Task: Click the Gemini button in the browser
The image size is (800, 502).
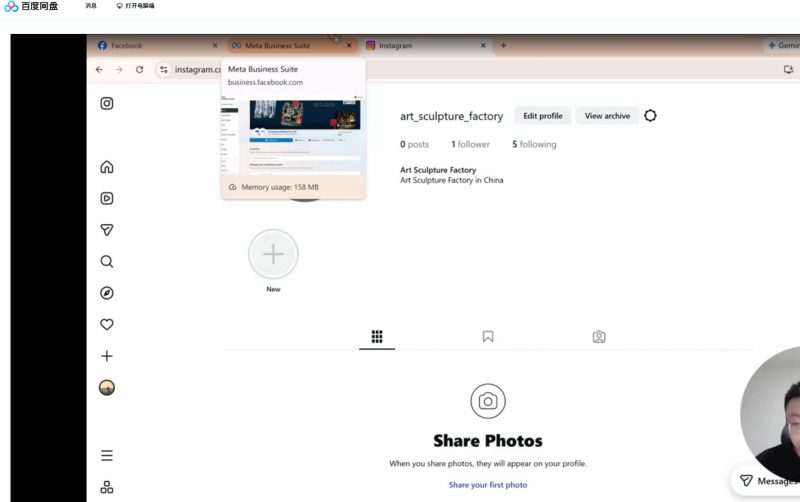Action: tap(783, 45)
